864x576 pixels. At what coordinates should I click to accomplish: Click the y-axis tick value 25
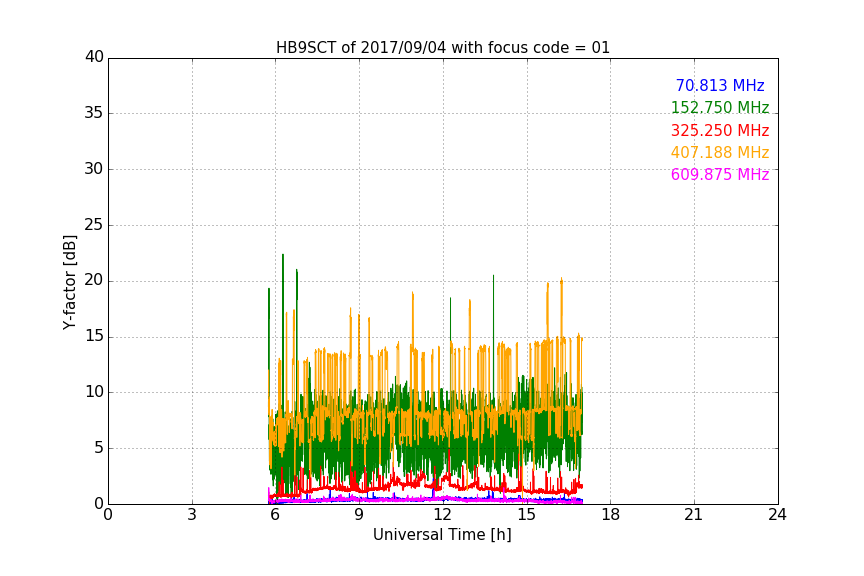94,224
